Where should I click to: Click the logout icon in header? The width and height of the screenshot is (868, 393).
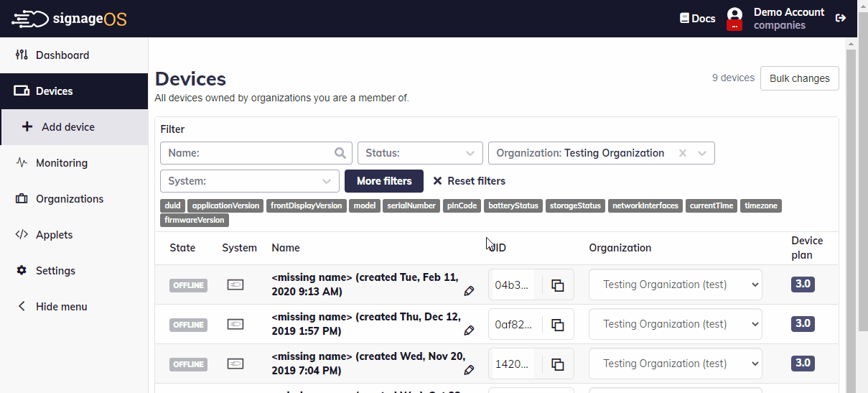(x=841, y=19)
